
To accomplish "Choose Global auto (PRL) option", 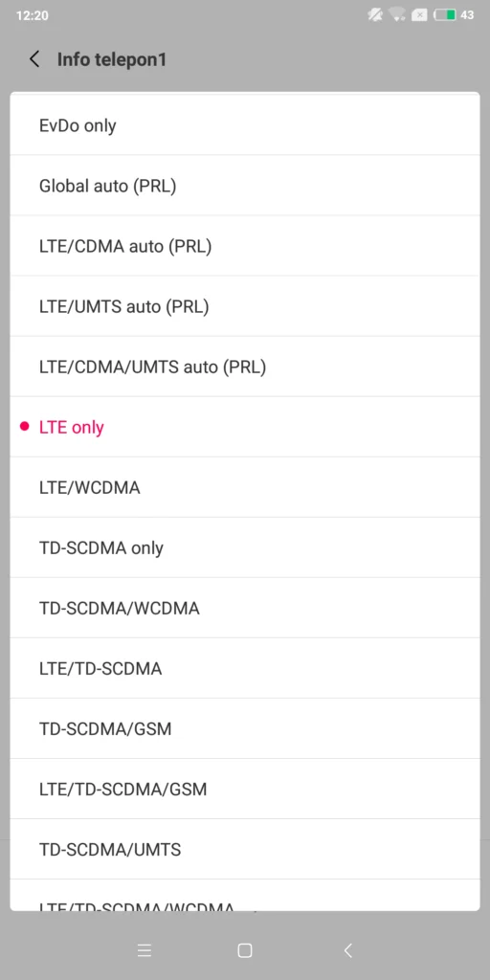I will (245, 186).
